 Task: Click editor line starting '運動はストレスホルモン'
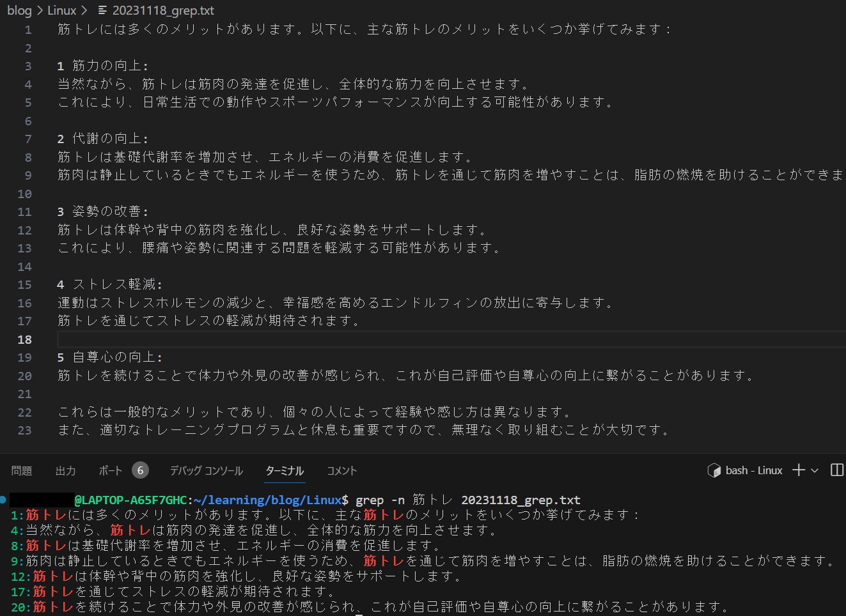336,303
